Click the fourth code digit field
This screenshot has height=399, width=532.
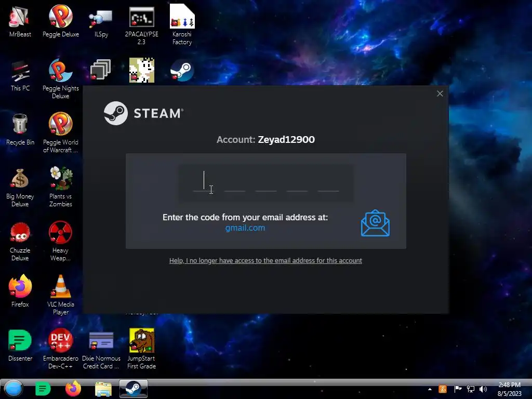(x=297, y=182)
